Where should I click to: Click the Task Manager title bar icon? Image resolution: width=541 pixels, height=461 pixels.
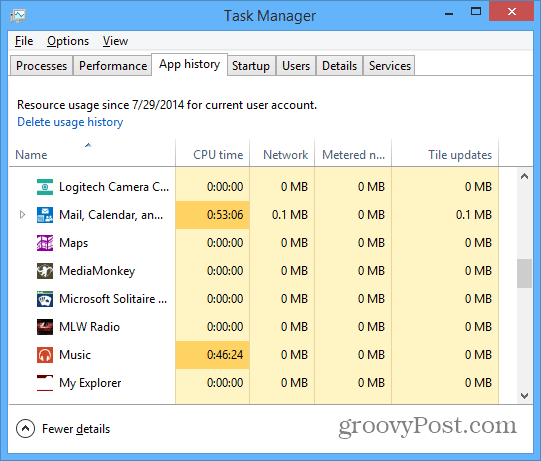pyautogui.click(x=18, y=16)
